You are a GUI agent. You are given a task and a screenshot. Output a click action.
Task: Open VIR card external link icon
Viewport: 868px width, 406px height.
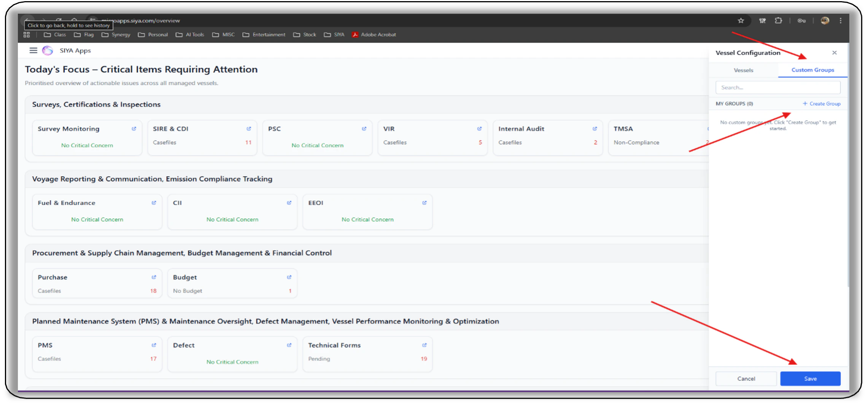pyautogui.click(x=479, y=129)
